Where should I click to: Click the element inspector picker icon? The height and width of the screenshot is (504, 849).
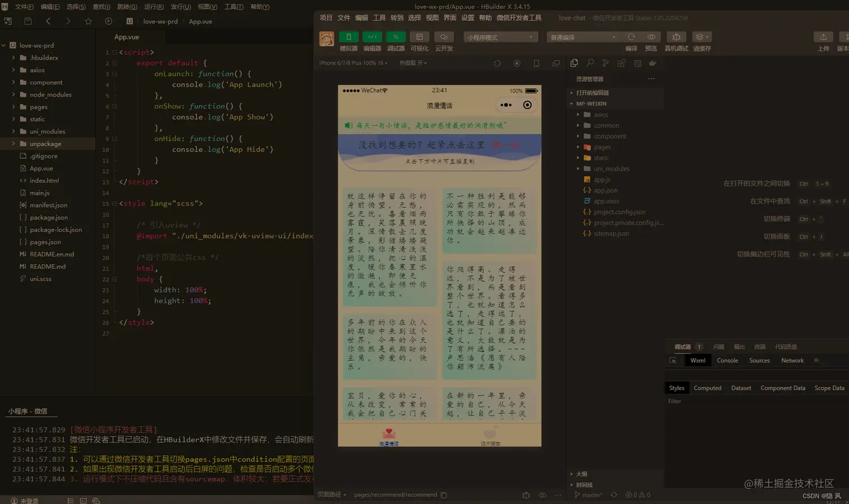pos(673,360)
